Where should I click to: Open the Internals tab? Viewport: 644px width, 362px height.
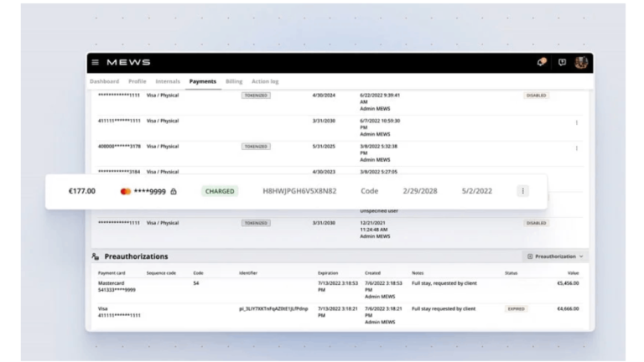[x=168, y=81]
